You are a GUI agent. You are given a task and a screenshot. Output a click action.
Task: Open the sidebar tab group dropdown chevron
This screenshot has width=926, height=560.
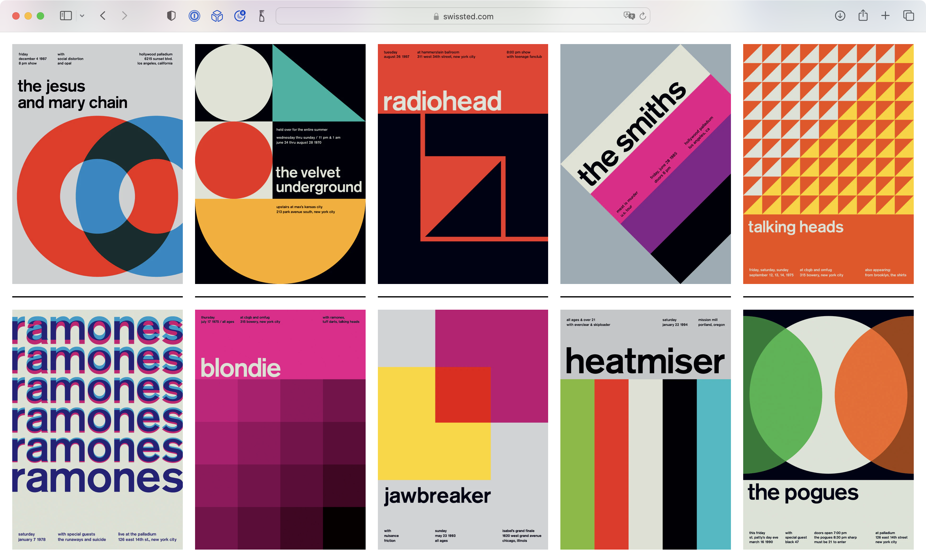point(82,16)
